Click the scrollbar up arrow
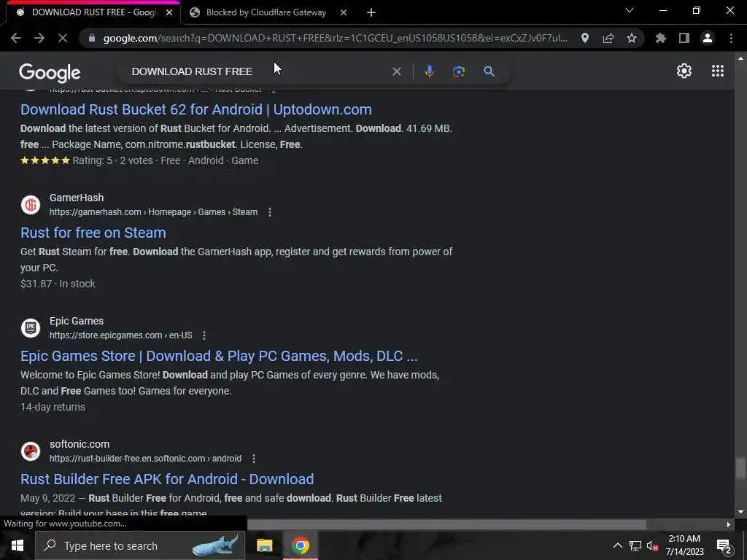Image resolution: width=747 pixels, height=560 pixels. pos(740,58)
